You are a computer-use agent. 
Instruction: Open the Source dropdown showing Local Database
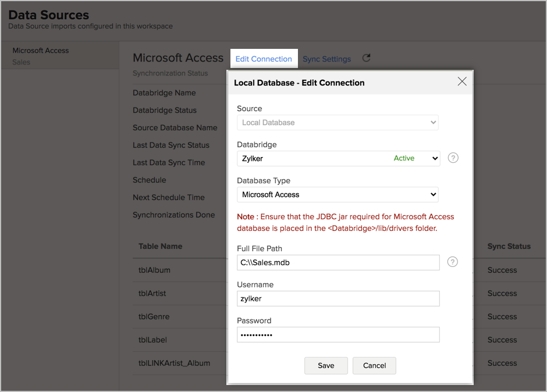click(x=338, y=122)
